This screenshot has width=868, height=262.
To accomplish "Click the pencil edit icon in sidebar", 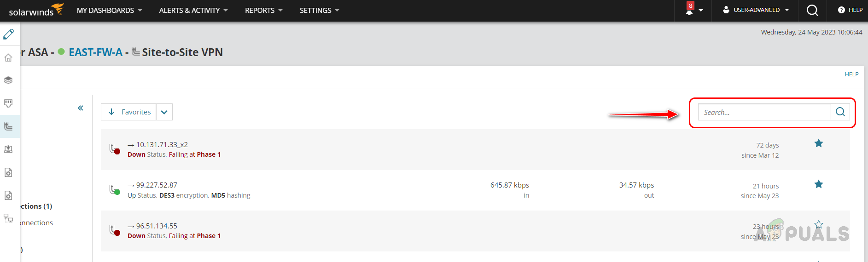I will coord(9,34).
